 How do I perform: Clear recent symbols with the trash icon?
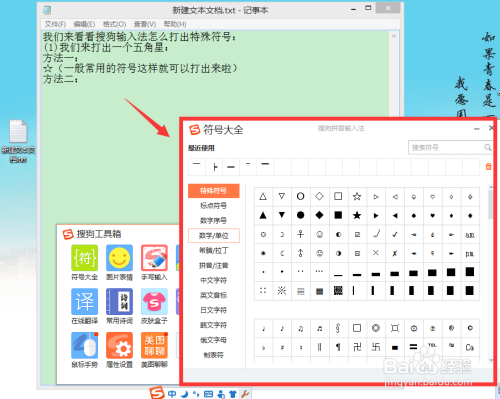coord(488,166)
